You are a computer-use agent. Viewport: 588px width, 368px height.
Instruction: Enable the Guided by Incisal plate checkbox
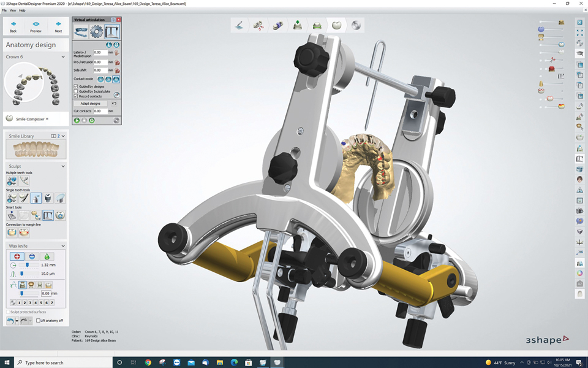(76, 91)
